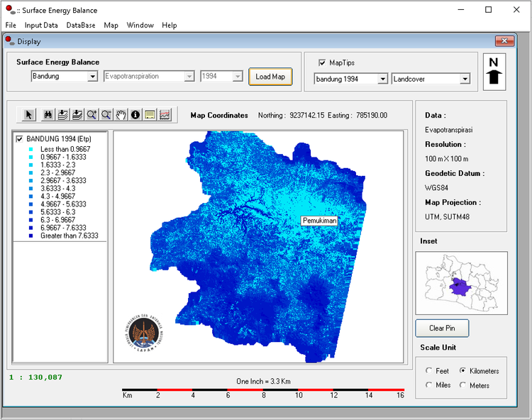Image resolution: width=532 pixels, height=420 pixels.
Task: Open the graph chart tool
Action: tap(165, 114)
